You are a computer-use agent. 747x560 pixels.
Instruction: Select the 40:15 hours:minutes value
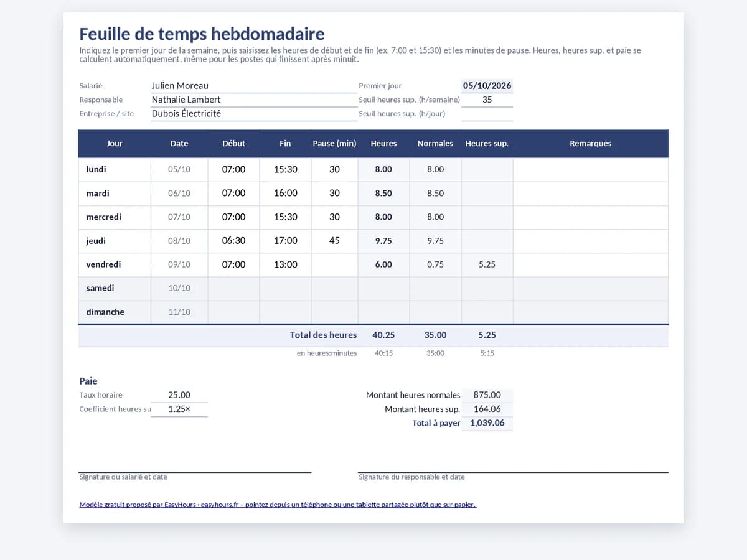click(383, 353)
